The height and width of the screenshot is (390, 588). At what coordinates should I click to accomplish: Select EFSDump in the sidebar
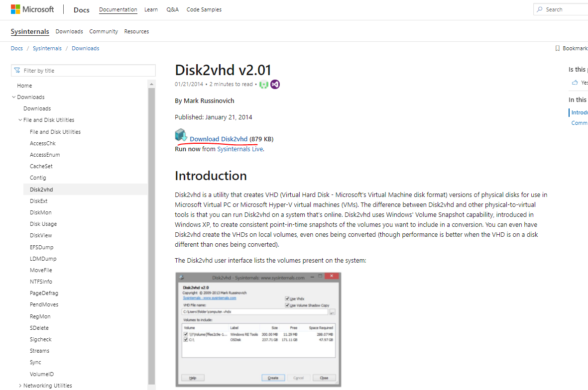point(42,247)
